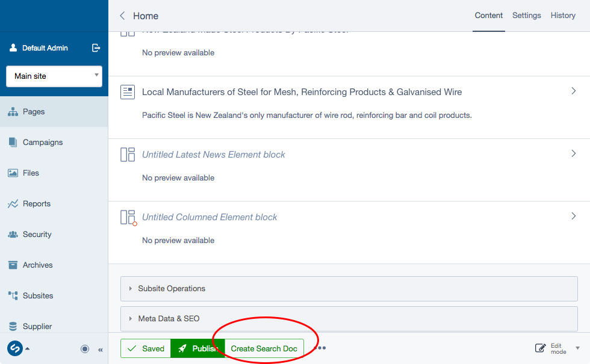
Task: Click the Latest News Element block icon
Action: click(128, 155)
